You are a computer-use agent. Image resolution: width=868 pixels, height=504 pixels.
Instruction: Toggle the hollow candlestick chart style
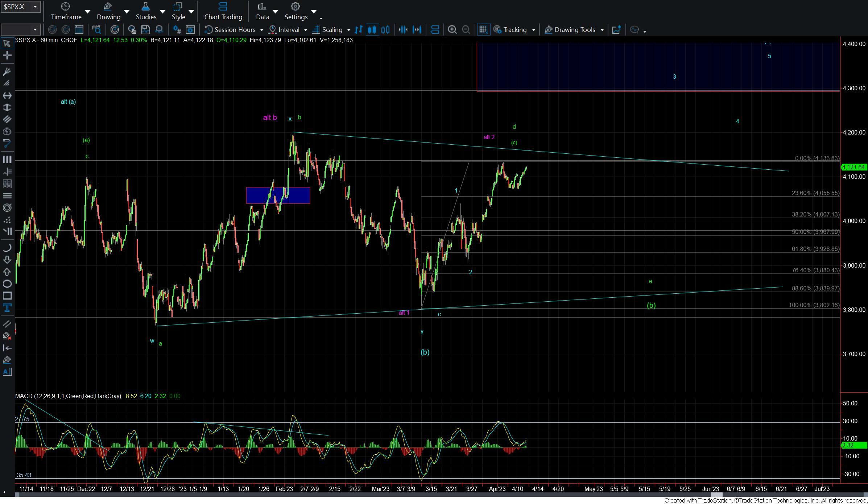[385, 30]
